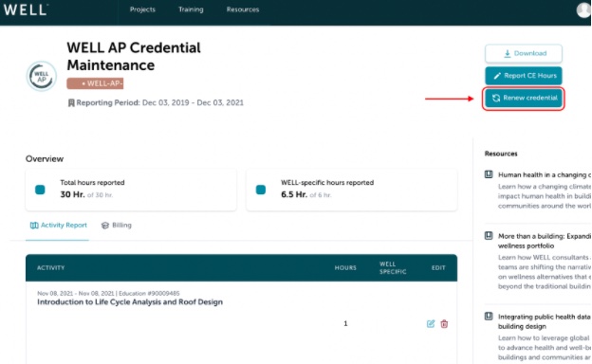The height and width of the screenshot is (364, 592).
Task: Click the Total hours reported teal indicator
Action: 40,190
